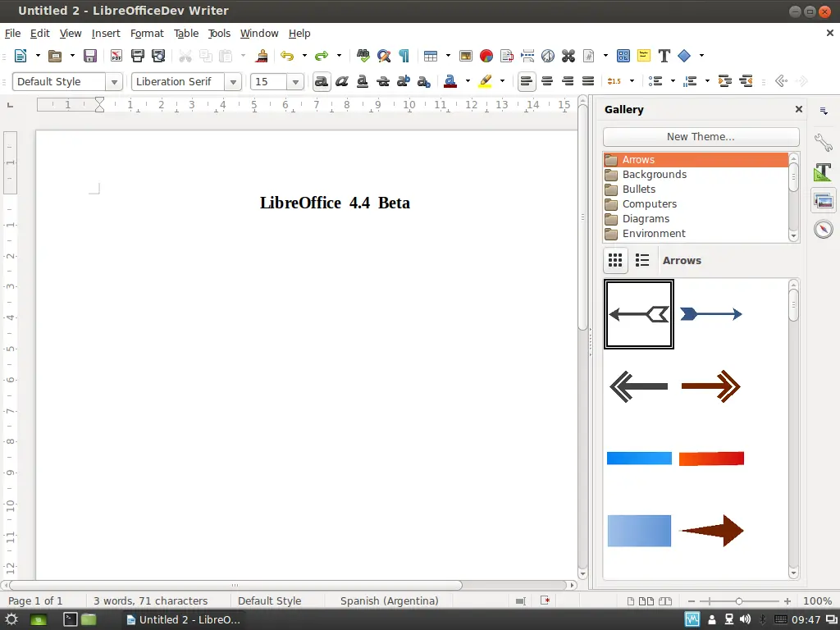Expand the font color dropdown arrow
The image size is (840, 630).
[x=468, y=81]
